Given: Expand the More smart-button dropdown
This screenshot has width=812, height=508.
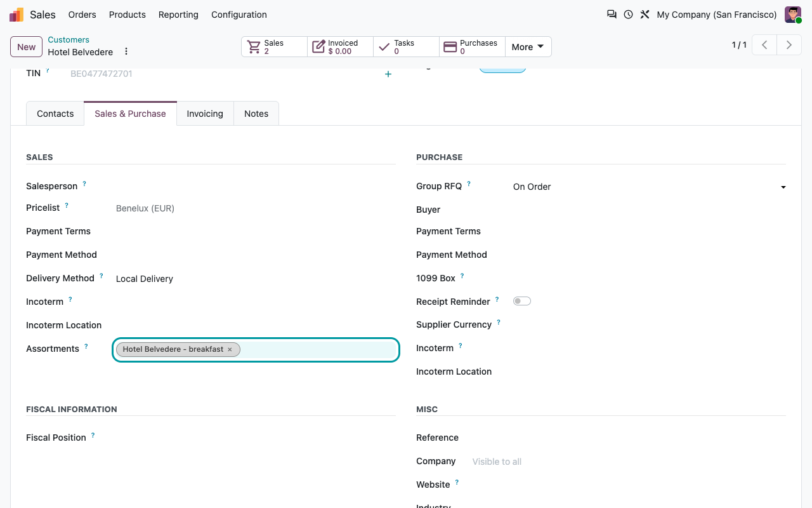Looking at the screenshot, I should (x=528, y=47).
